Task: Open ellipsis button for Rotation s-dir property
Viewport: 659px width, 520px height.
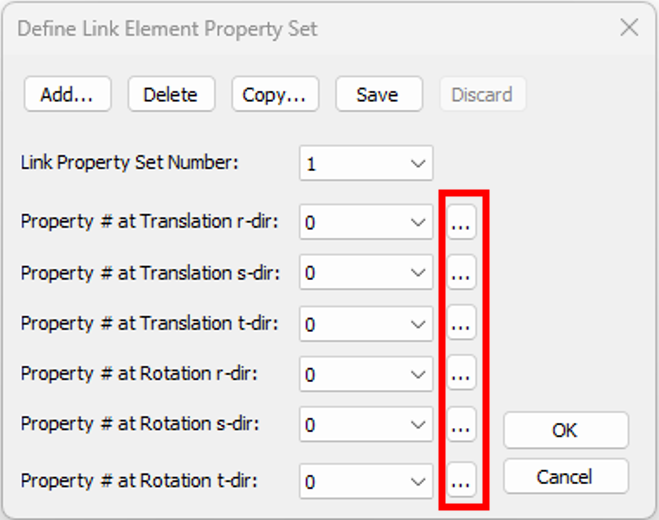Action: 461,424
